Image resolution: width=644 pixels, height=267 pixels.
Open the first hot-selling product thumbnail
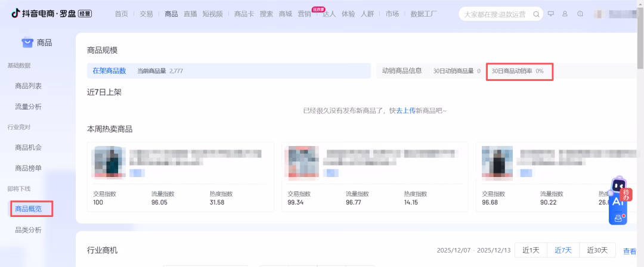click(x=109, y=162)
